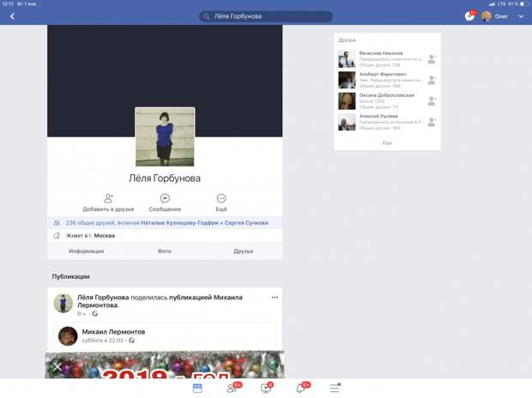Switch to Друзья tab on profile
Viewport: 532px width, 398px height.
[x=244, y=251]
